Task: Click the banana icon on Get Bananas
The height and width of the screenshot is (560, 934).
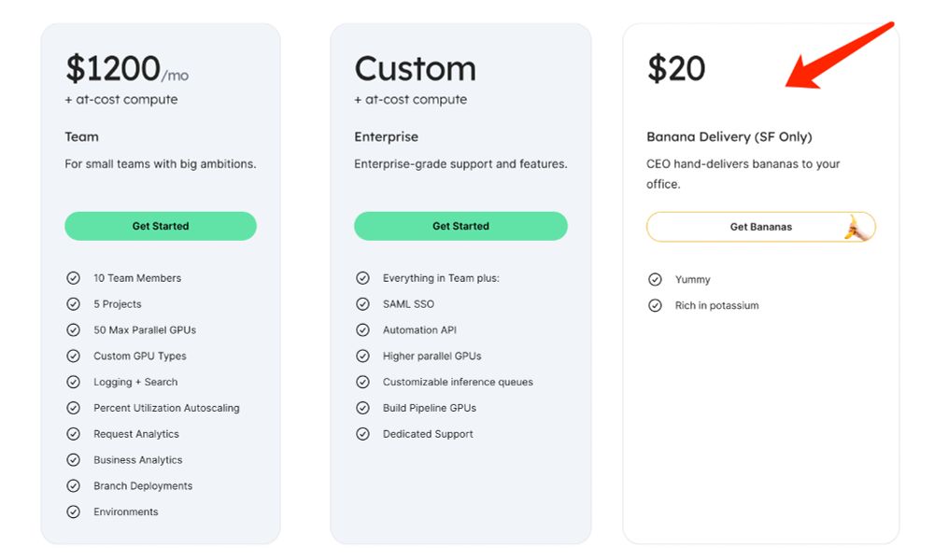Action: pyautogui.click(x=856, y=228)
